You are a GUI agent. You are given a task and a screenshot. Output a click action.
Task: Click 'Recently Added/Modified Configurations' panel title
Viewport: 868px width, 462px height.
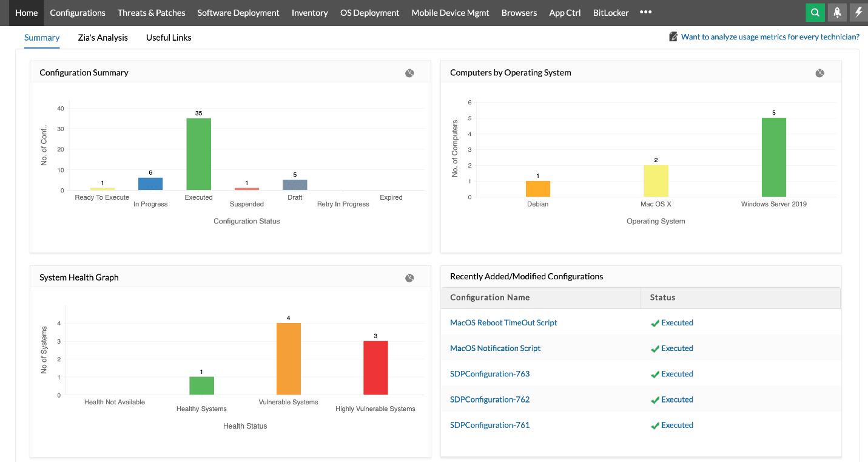click(x=527, y=276)
